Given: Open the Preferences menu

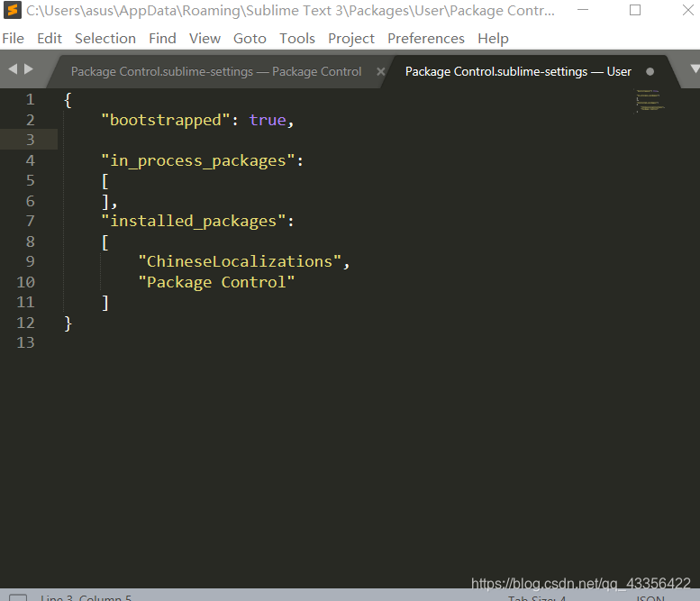Looking at the screenshot, I should [x=426, y=39].
